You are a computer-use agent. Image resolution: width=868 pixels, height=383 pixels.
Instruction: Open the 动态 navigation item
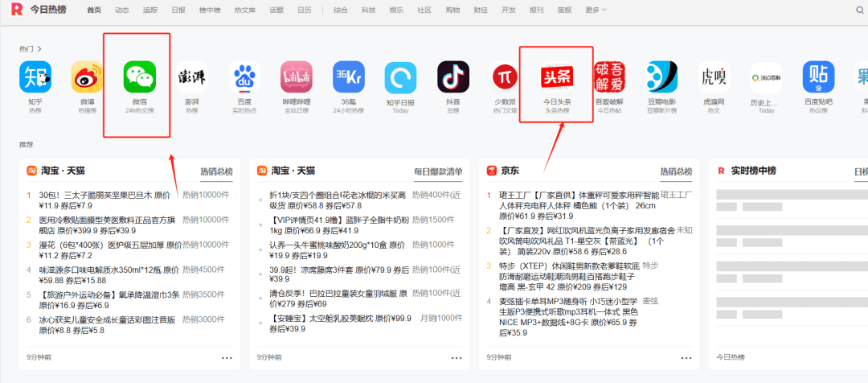[x=122, y=10]
